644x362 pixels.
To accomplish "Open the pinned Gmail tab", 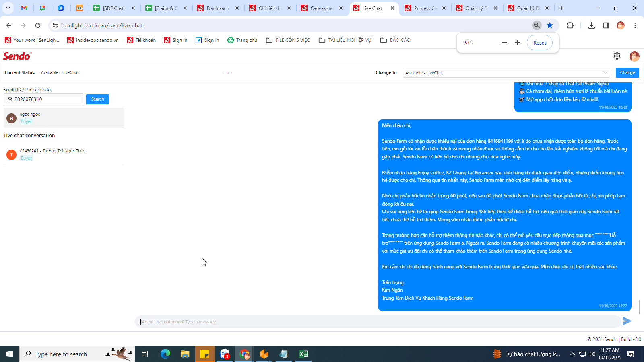I will click(x=24, y=8).
